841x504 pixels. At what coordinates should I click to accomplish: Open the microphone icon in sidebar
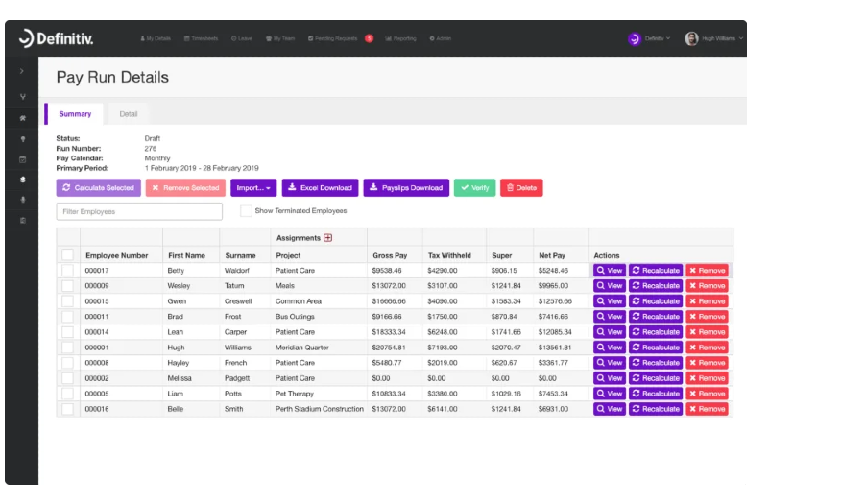click(22, 200)
